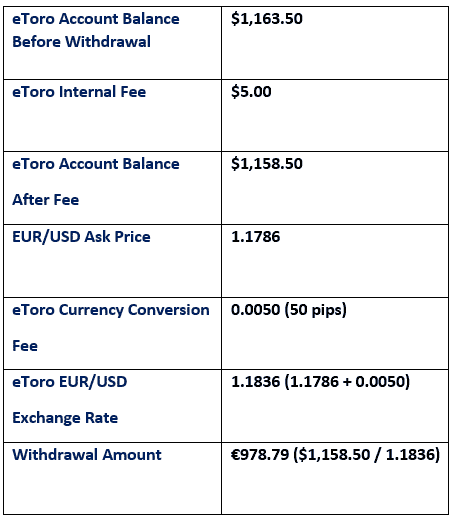Click the 'Exchange Rate' text line
The height and width of the screenshot is (519, 455).
(x=65, y=418)
